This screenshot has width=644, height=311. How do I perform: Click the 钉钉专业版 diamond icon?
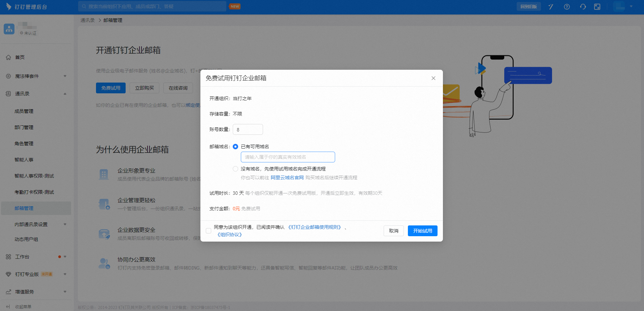8,274
